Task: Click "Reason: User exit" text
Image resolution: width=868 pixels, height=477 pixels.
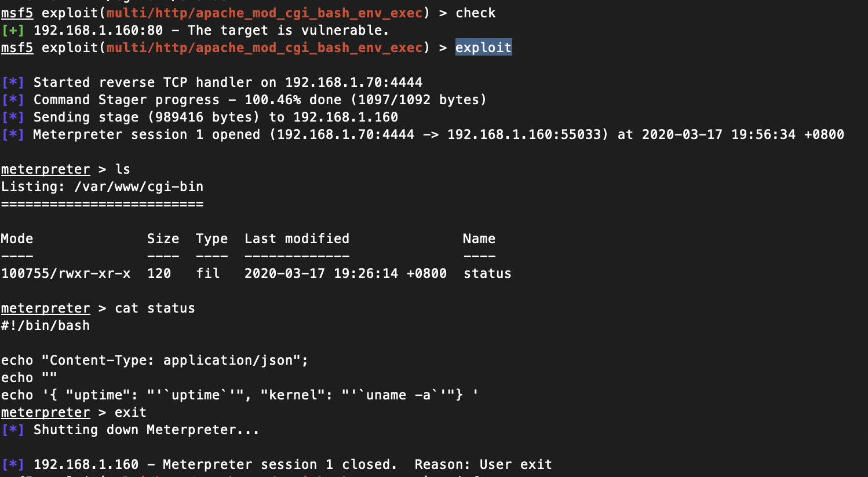Action: click(x=483, y=464)
